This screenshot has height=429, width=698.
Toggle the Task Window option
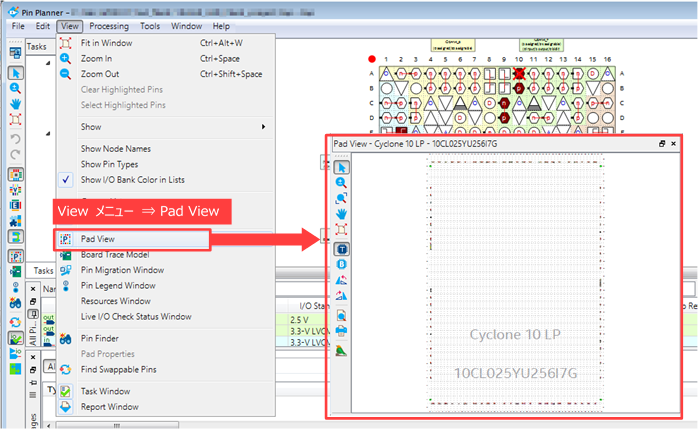105,391
